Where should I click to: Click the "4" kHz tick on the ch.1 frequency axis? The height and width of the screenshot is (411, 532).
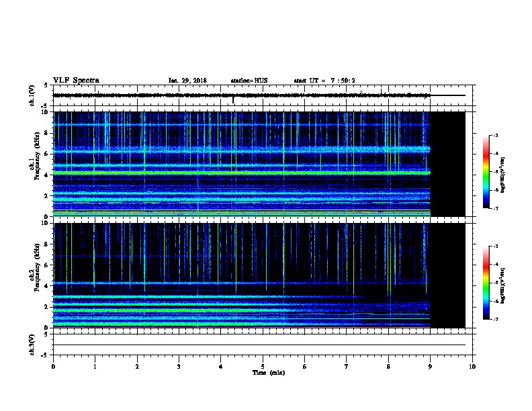[46, 175]
